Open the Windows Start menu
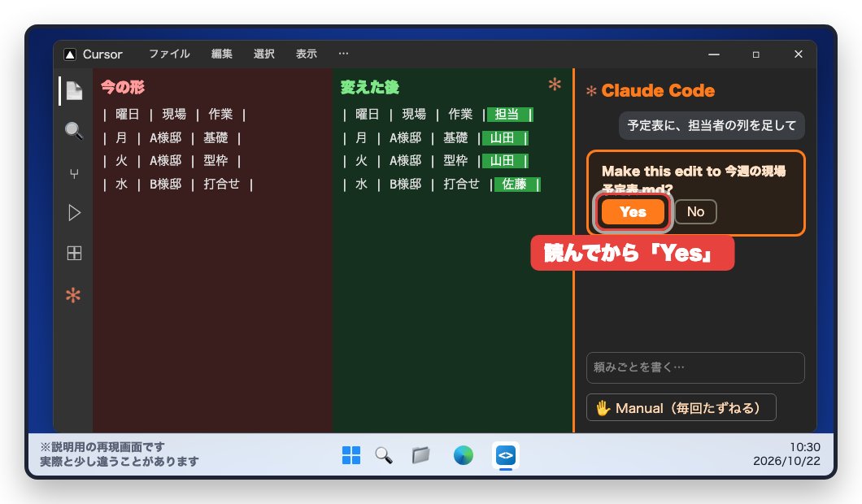Screen dimensions: 862x504 click(350, 455)
